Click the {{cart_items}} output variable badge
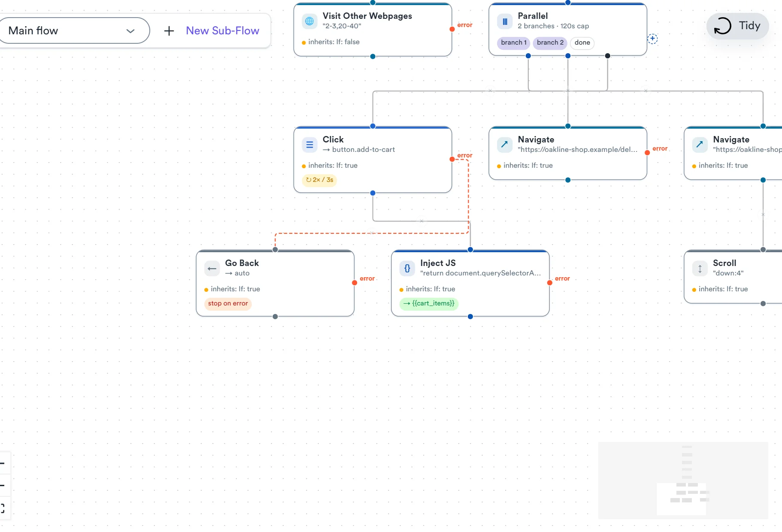The image size is (782, 532). tap(429, 303)
